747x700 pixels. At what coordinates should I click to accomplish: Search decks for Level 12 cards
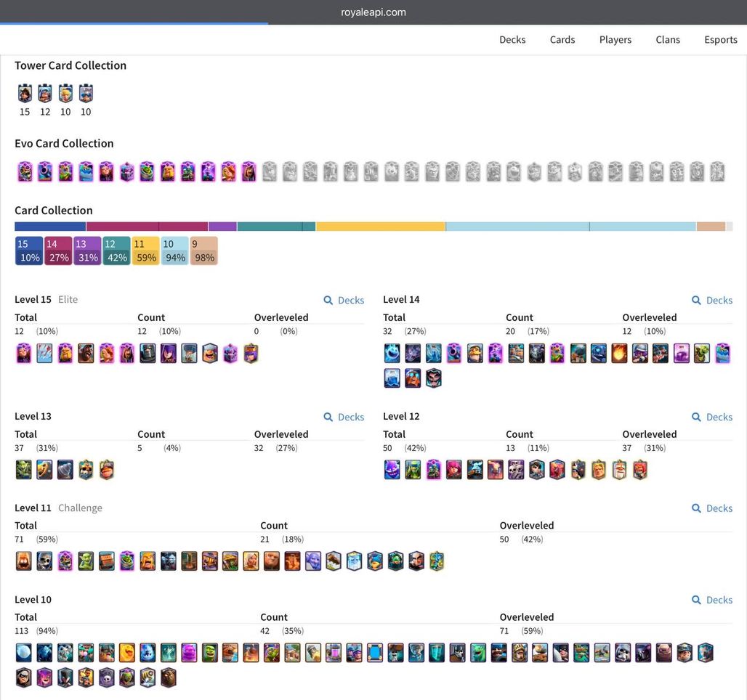tap(711, 417)
